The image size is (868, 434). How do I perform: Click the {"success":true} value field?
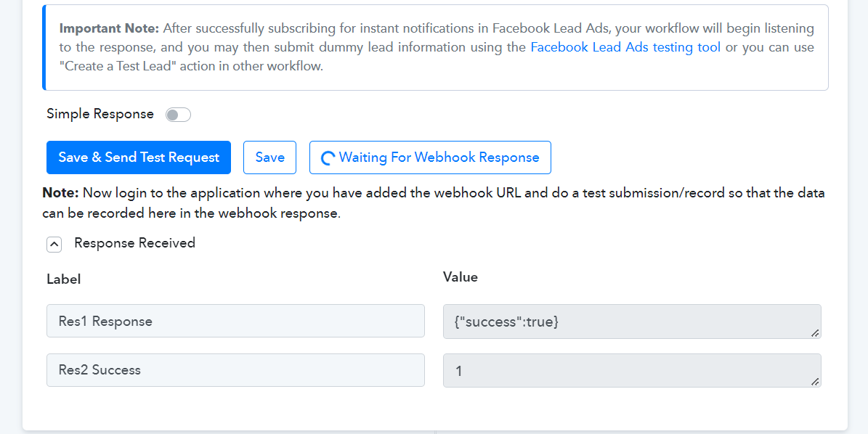(632, 322)
